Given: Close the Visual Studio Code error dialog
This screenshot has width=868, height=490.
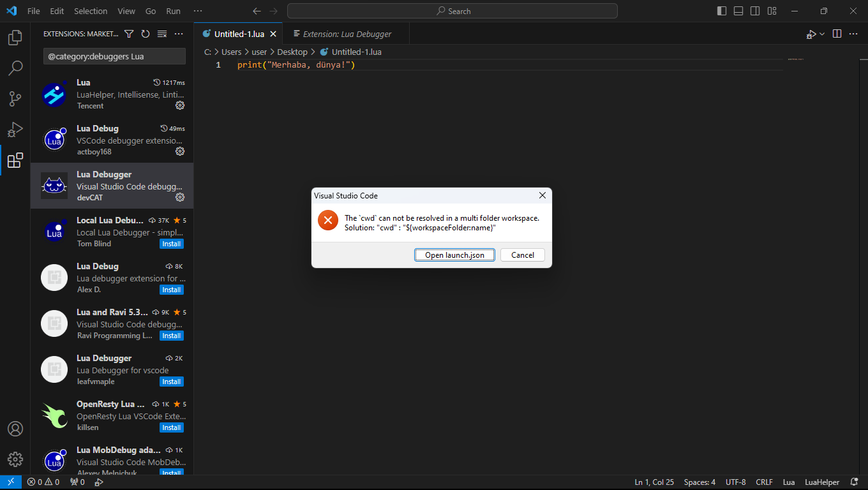Looking at the screenshot, I should point(542,196).
